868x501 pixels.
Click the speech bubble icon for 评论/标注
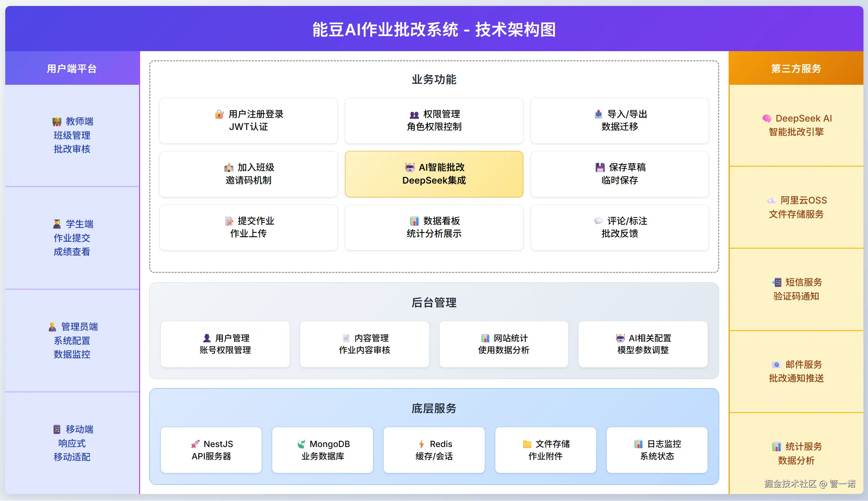[598, 221]
